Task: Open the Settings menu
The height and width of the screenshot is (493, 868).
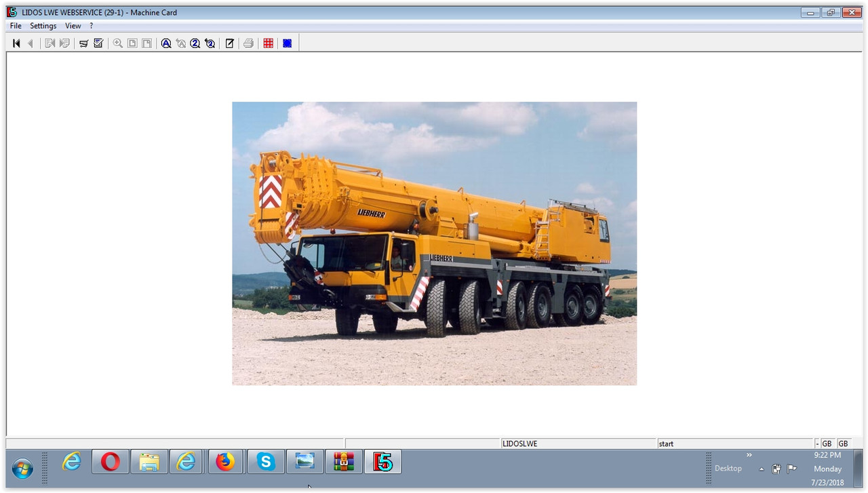Action: (x=43, y=26)
